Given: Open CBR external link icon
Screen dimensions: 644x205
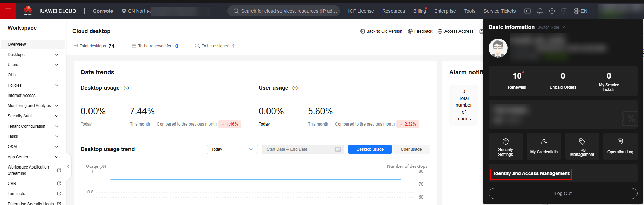Looking at the screenshot, I should click(x=59, y=184).
